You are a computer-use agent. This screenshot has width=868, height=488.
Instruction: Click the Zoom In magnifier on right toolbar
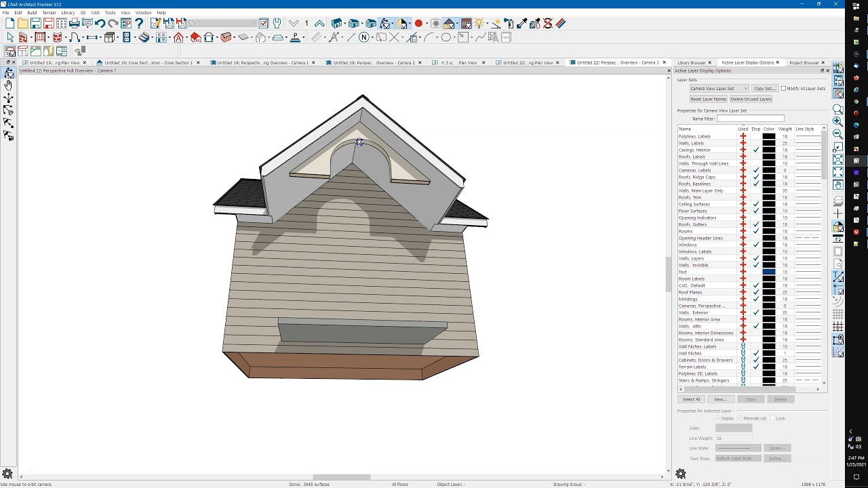pos(838,121)
